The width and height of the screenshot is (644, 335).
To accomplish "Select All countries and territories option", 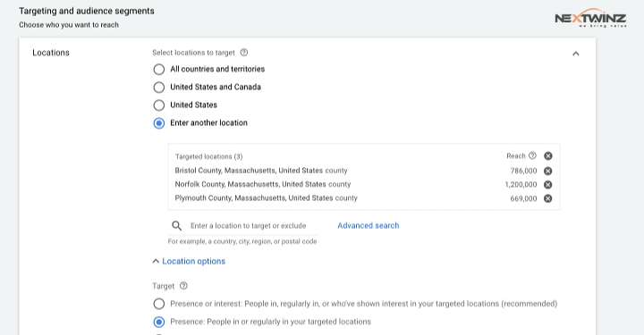I will point(159,70).
